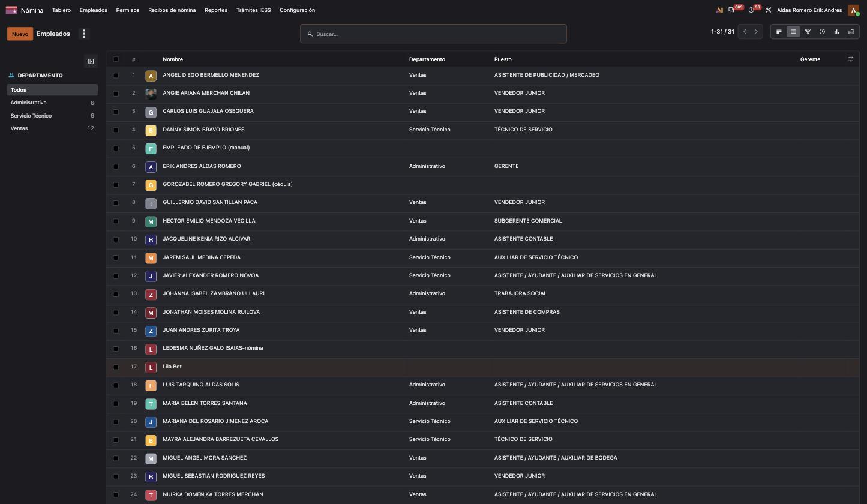This screenshot has height=504, width=867.
Task: Open the optional columns toggle in table header
Action: [x=851, y=59]
